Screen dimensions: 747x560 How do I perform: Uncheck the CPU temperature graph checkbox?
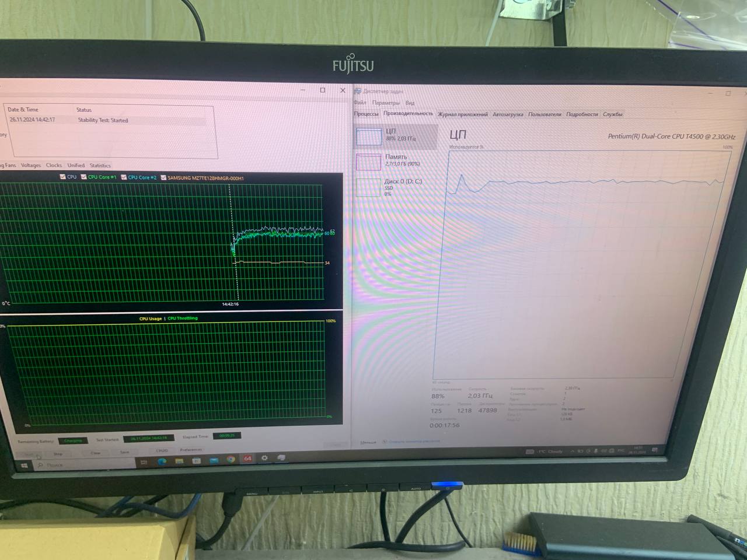pyautogui.click(x=62, y=177)
